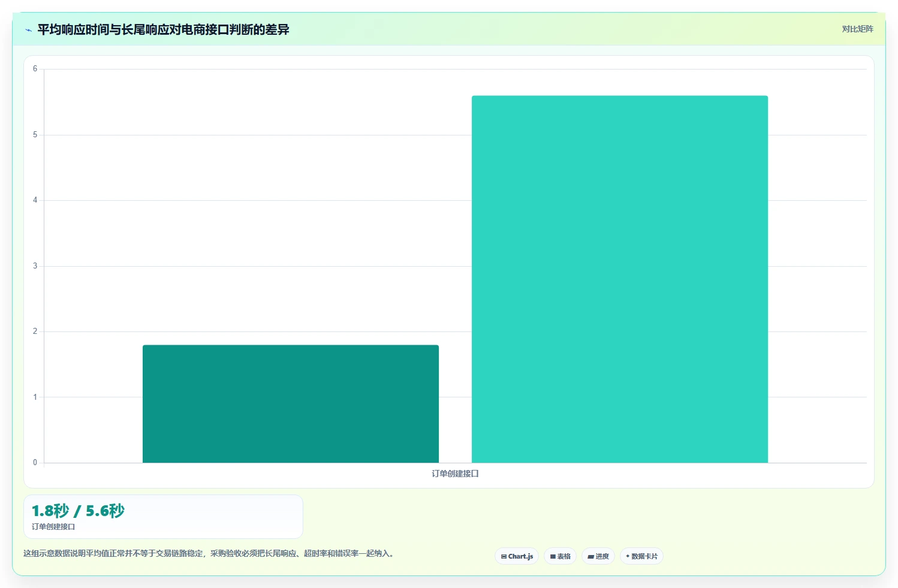
Task: Click the light teal 5.6 bar
Action: pyautogui.click(x=620, y=279)
